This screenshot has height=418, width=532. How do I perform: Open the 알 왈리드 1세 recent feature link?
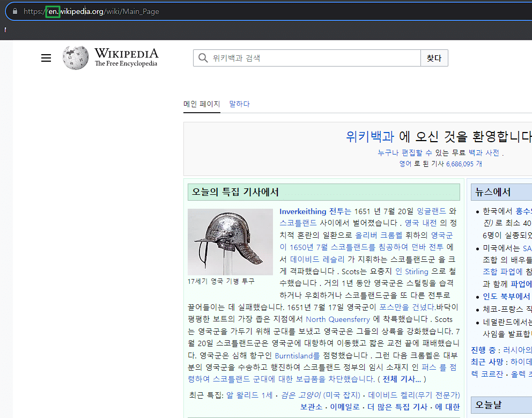249,395
